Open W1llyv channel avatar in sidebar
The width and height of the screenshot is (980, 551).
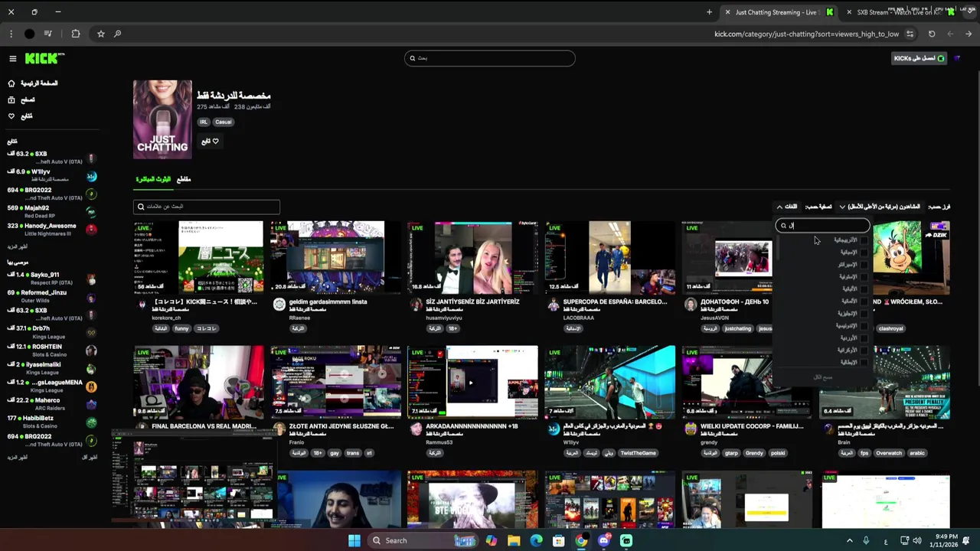pos(91,176)
